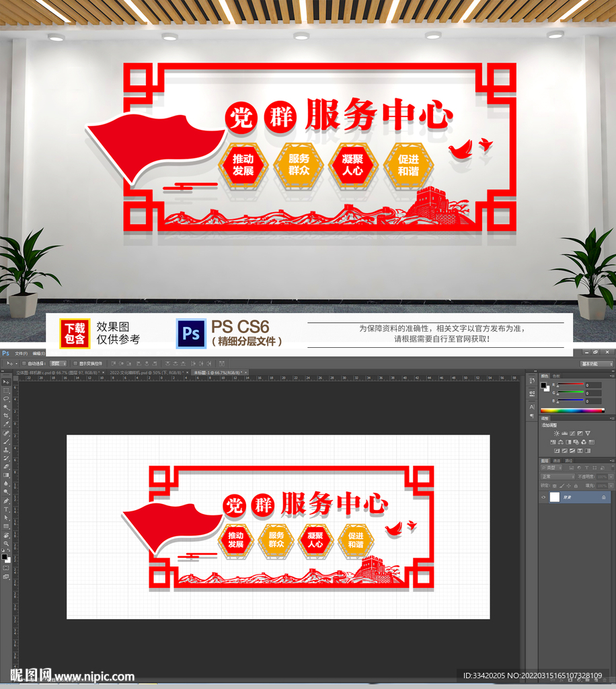Viewport: 616px width, 689px height.
Task: Open the Auto-Select layer/group dropdown
Action: 58,363
